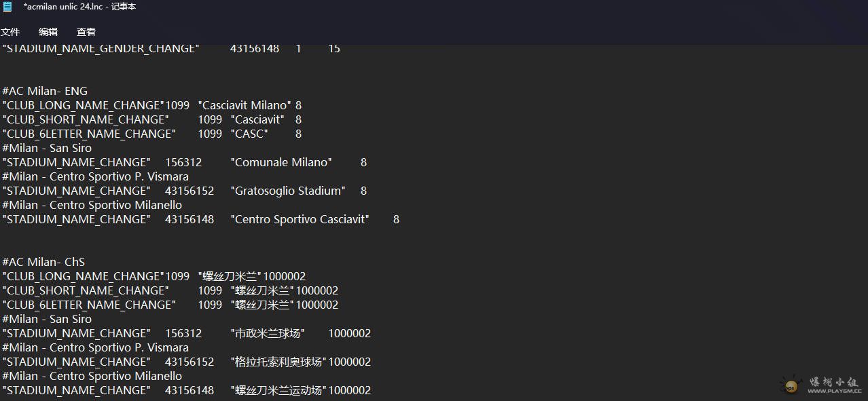Screen dimensions: 868x401
Task: Place cursor in "Comunale Milano" stadium name
Action: [281, 162]
